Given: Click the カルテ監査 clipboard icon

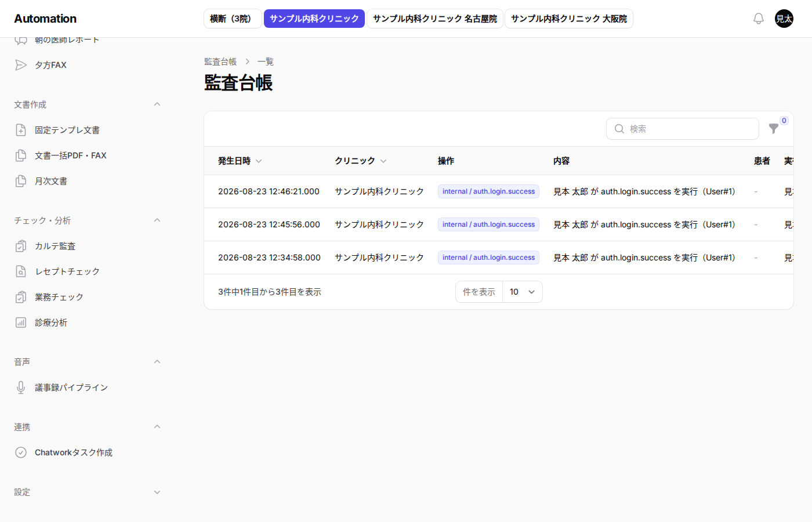Looking at the screenshot, I should 21,246.
